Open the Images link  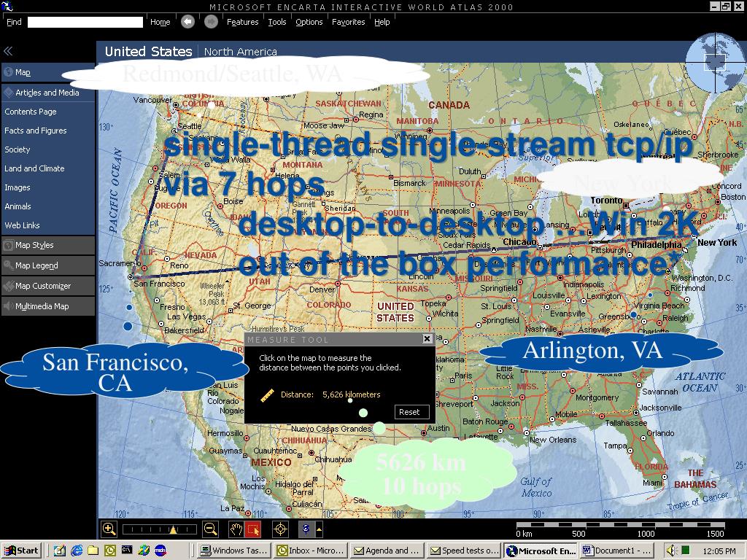[18, 187]
